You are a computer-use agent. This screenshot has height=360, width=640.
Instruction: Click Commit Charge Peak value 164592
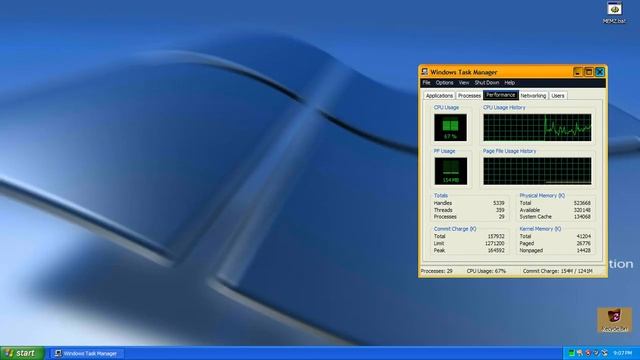coord(496,250)
